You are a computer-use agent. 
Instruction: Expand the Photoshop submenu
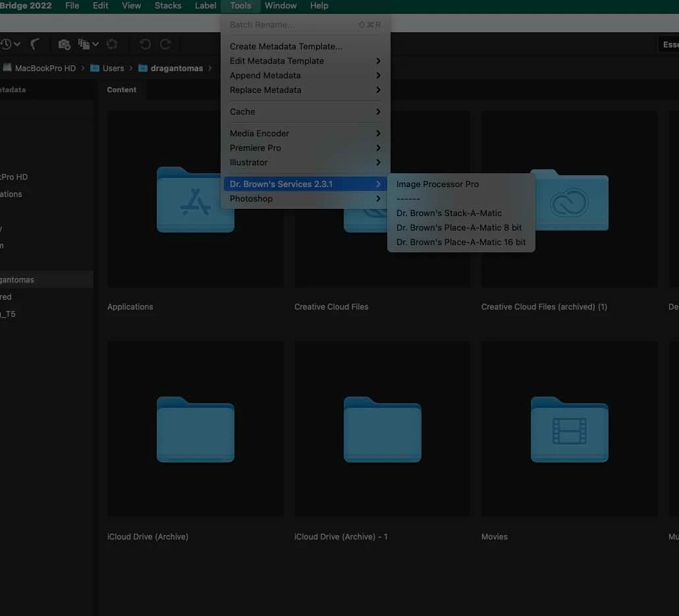point(305,199)
